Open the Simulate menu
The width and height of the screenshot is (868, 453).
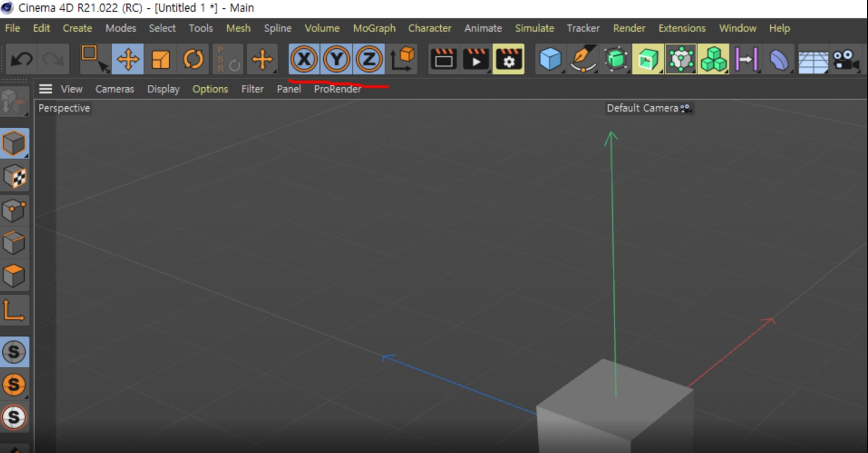534,28
